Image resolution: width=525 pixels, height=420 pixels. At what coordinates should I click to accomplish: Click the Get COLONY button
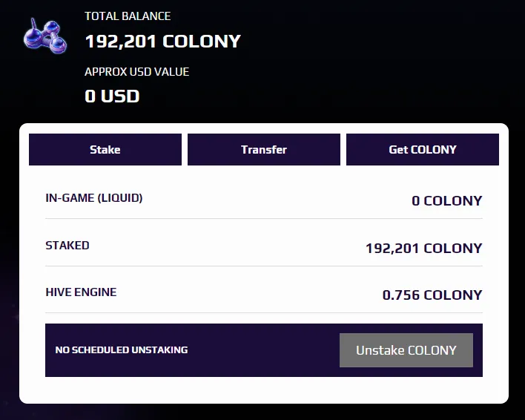pos(423,149)
